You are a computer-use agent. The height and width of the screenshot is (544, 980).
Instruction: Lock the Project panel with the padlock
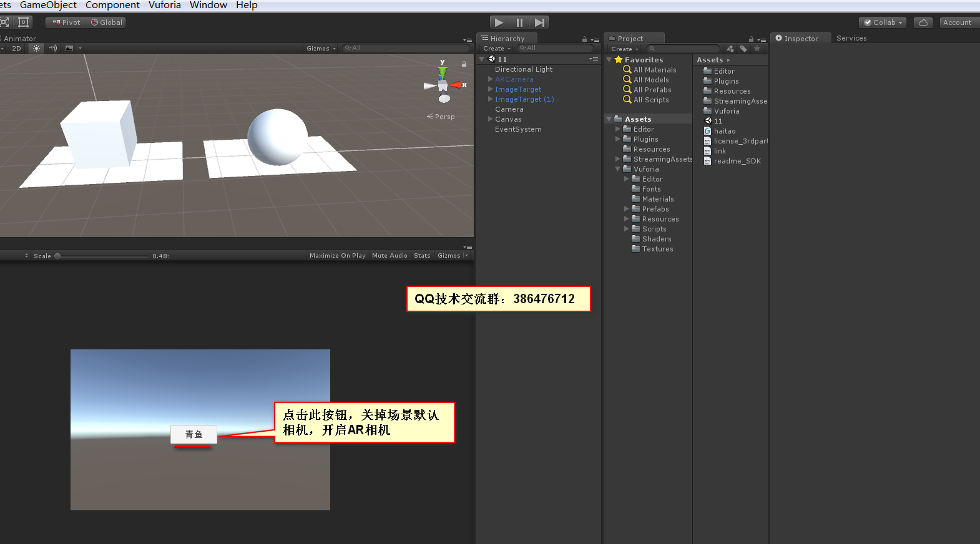pos(751,39)
